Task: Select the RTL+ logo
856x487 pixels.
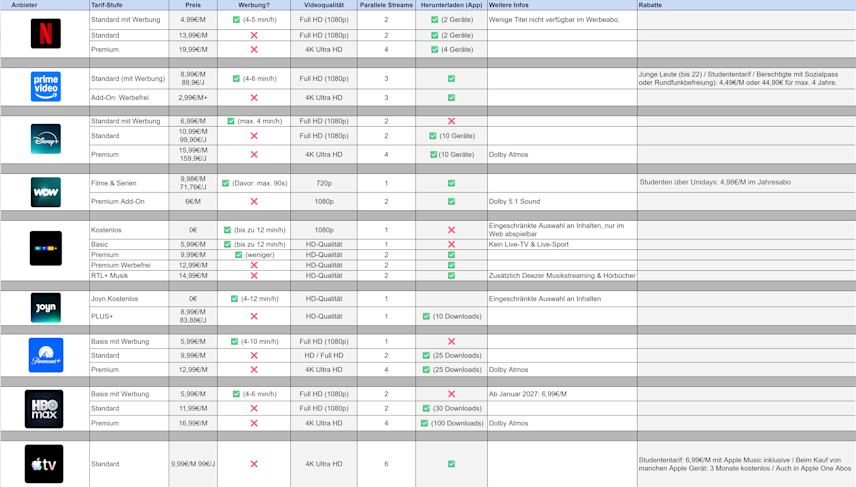Action: pos(46,248)
